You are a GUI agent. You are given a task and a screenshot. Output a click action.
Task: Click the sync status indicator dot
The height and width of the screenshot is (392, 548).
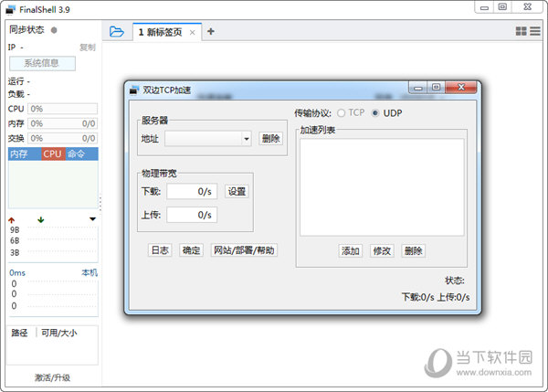pos(54,30)
